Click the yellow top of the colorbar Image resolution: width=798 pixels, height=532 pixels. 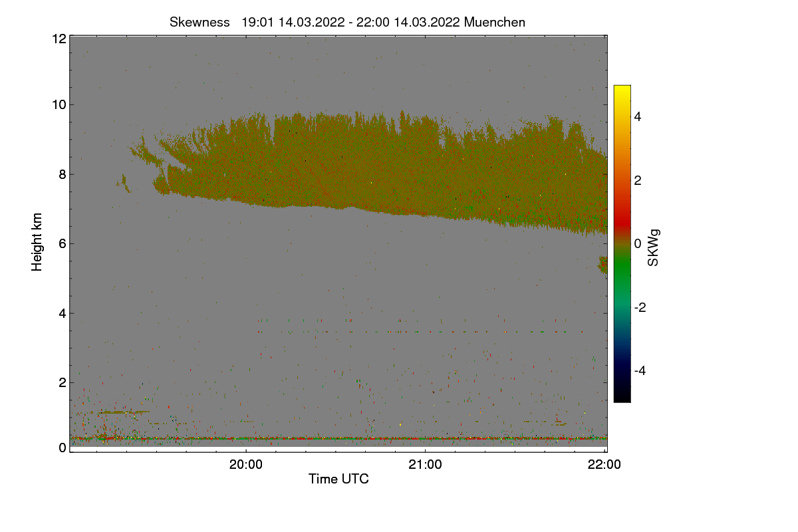tap(622, 90)
